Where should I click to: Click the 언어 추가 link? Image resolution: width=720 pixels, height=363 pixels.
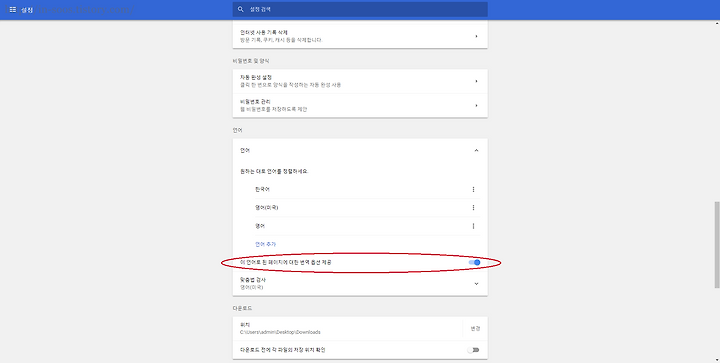pyautogui.click(x=265, y=244)
